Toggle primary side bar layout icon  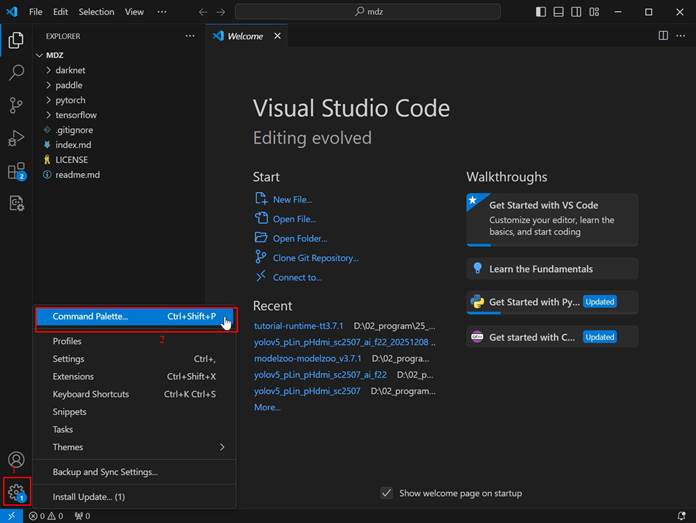541,12
